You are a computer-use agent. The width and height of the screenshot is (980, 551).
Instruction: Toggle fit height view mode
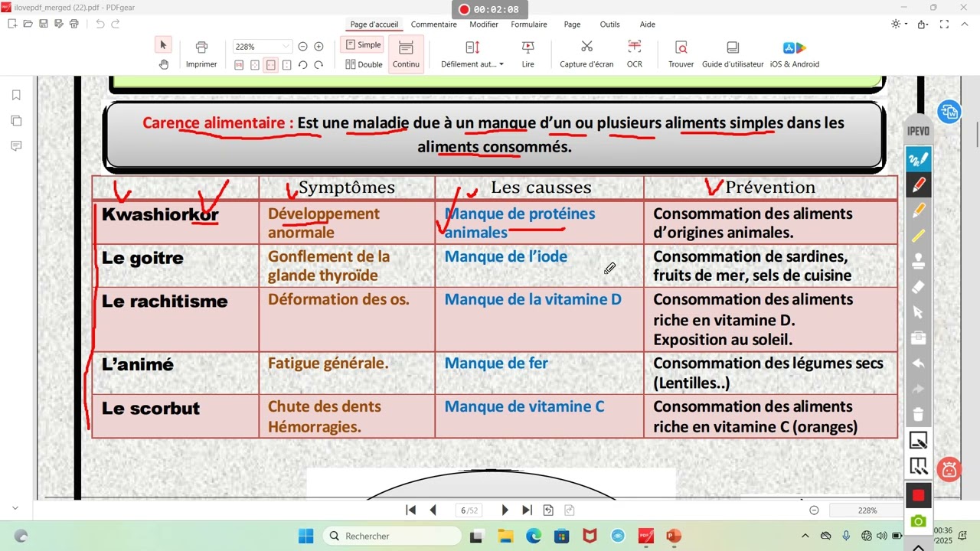point(286,65)
